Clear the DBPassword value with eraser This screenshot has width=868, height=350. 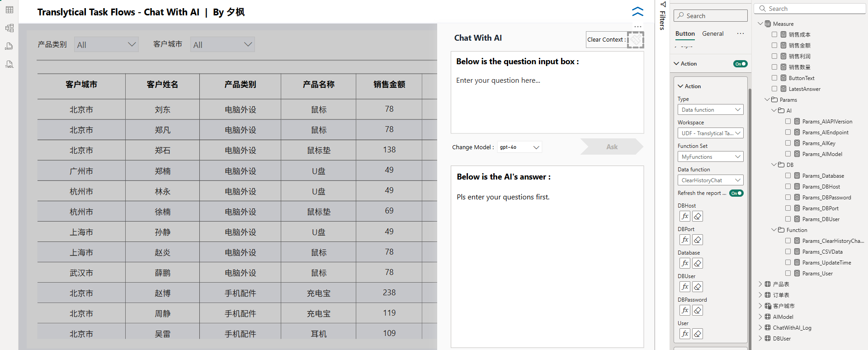click(x=698, y=310)
